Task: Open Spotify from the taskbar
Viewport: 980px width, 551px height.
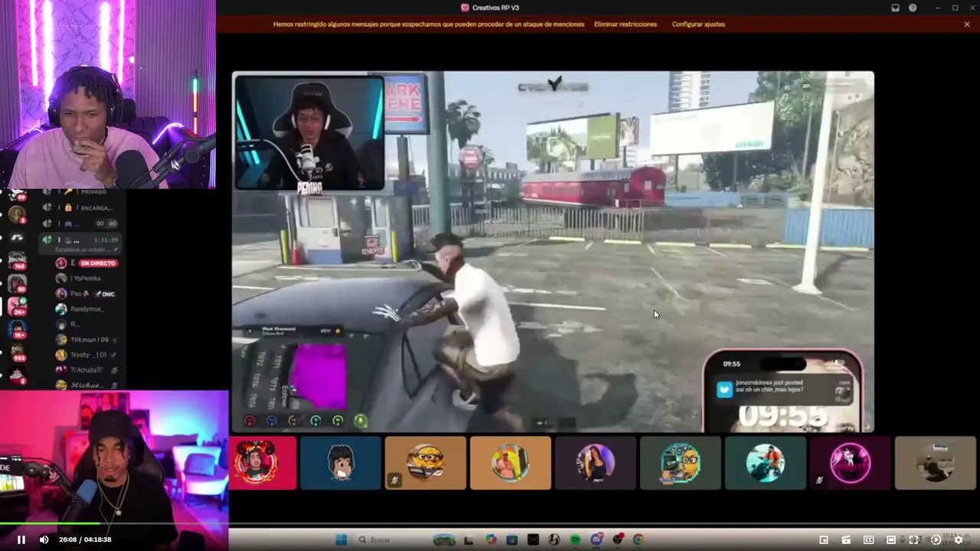Action: 575,540
